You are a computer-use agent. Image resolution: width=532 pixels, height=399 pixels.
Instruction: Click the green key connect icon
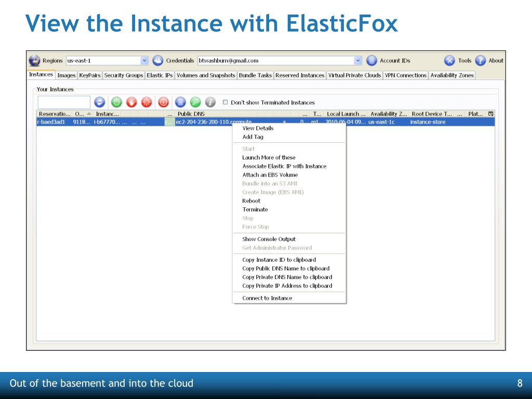point(195,102)
